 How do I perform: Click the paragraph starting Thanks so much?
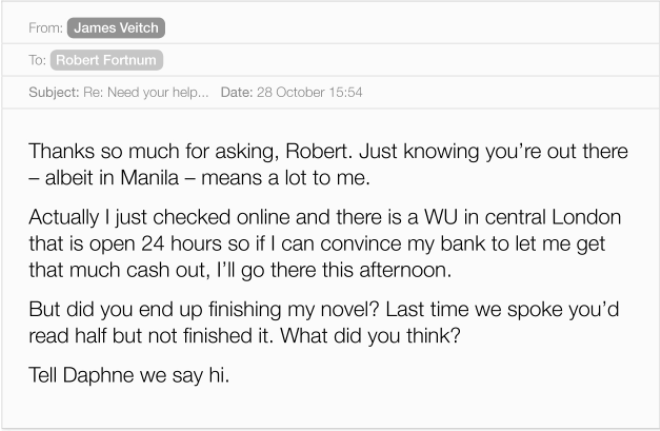point(328,164)
